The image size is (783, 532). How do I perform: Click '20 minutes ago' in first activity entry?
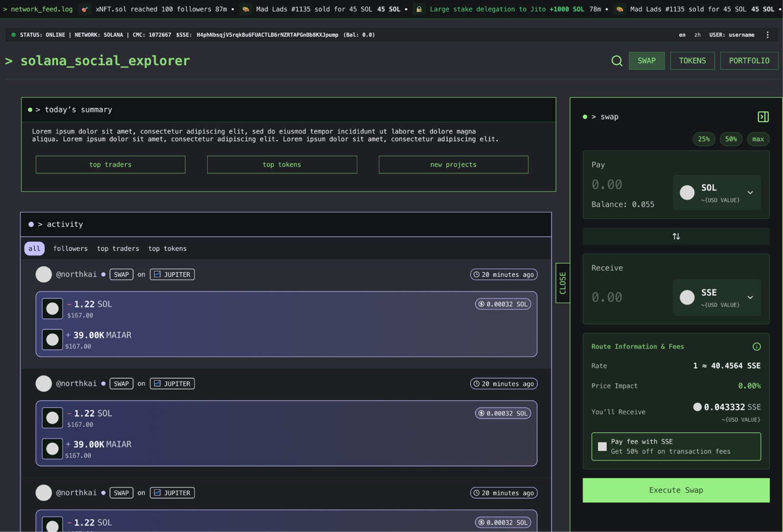(504, 274)
